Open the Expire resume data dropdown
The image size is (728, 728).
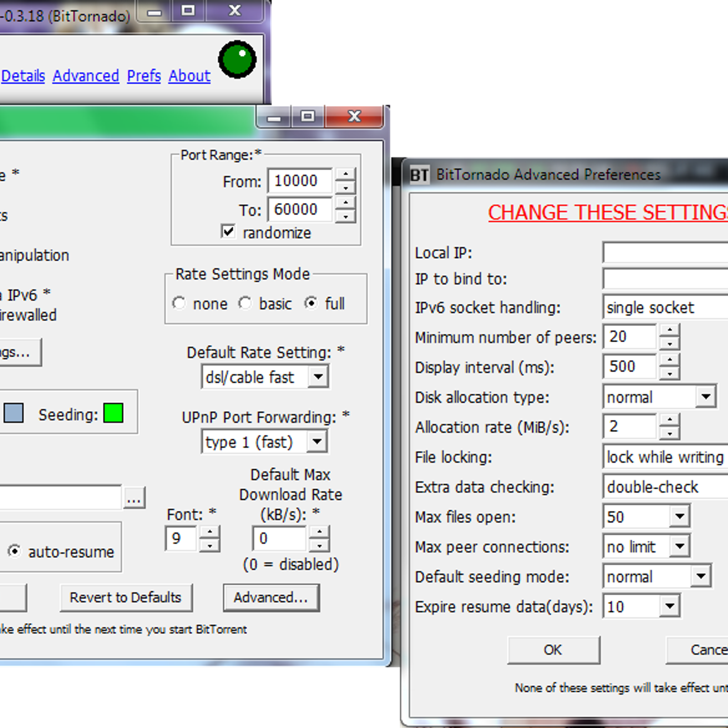tap(669, 606)
